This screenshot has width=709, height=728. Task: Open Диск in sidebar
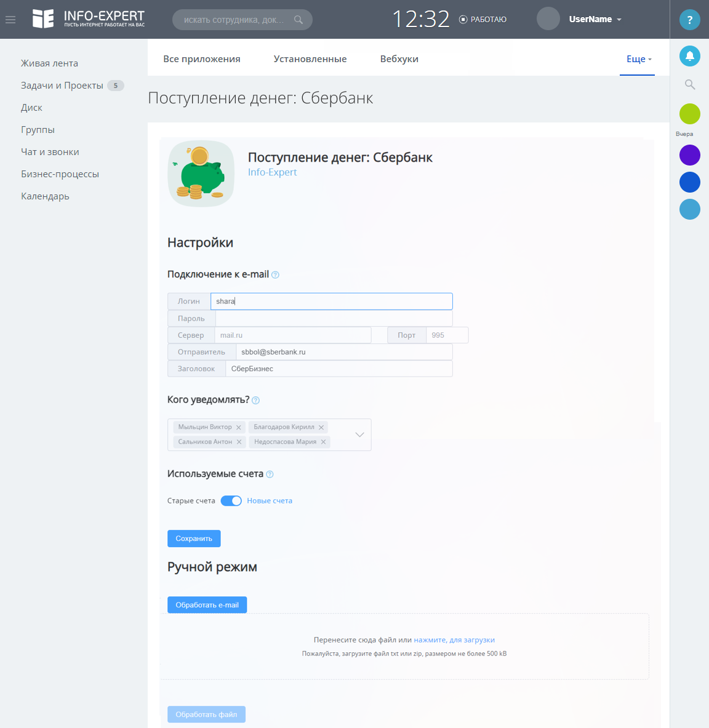(31, 108)
